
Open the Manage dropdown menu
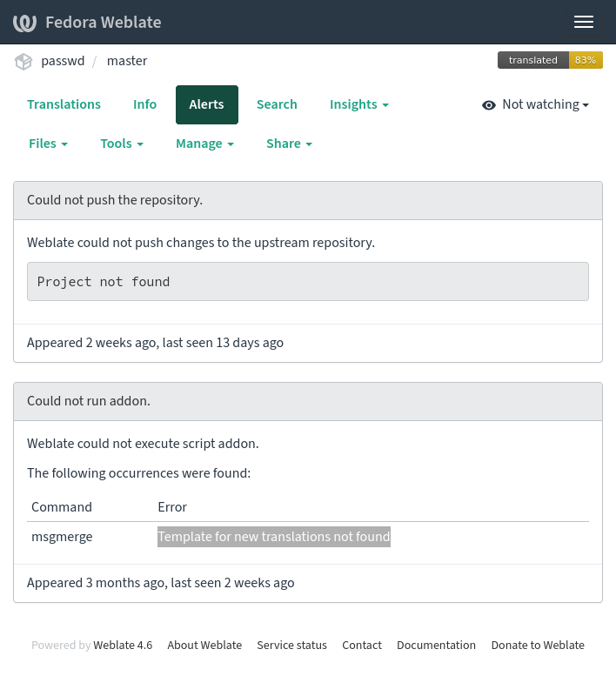coord(204,144)
